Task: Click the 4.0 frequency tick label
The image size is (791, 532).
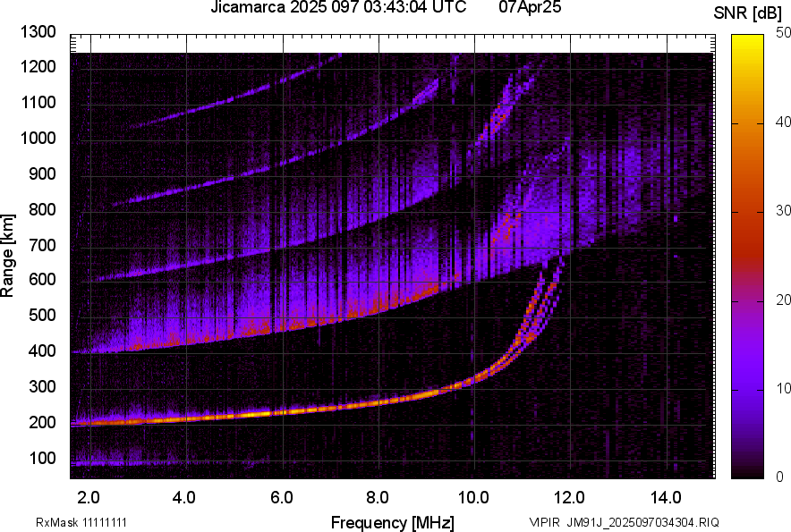Action: tap(184, 498)
